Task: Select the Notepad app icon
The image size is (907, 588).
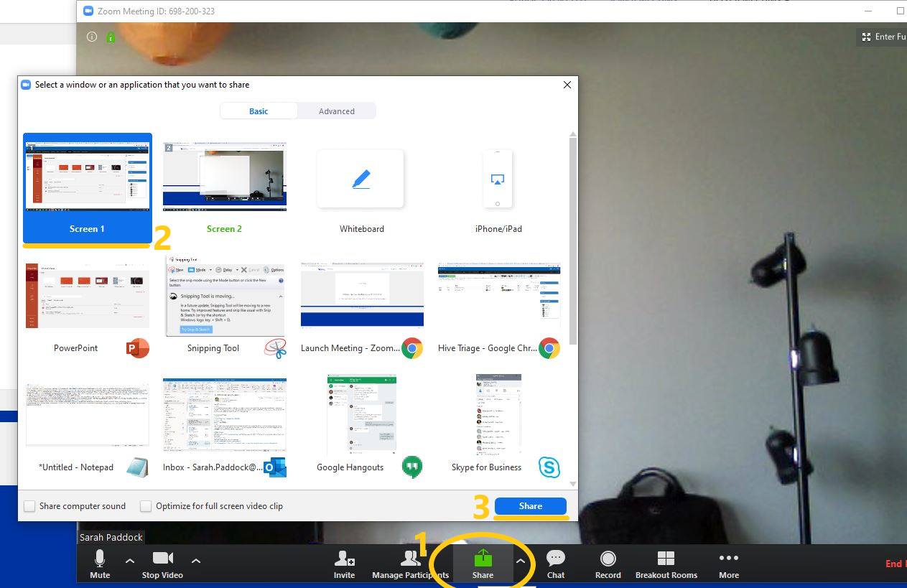Action: click(x=138, y=467)
